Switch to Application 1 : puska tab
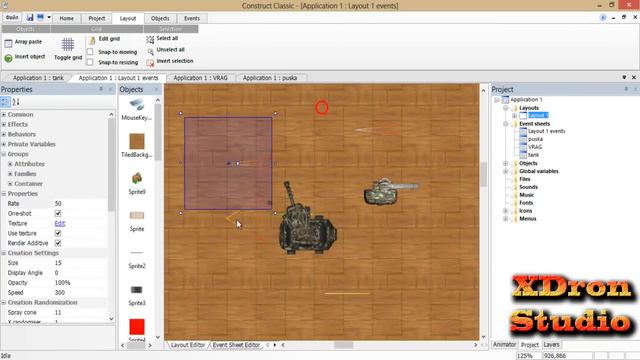The height and width of the screenshot is (360, 640). [x=270, y=78]
